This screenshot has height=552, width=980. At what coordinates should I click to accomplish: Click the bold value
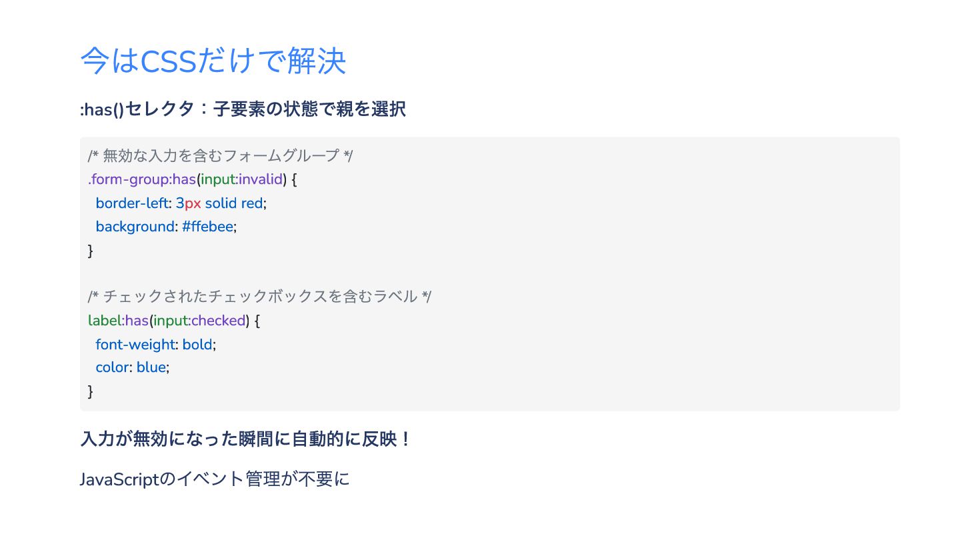tap(197, 345)
